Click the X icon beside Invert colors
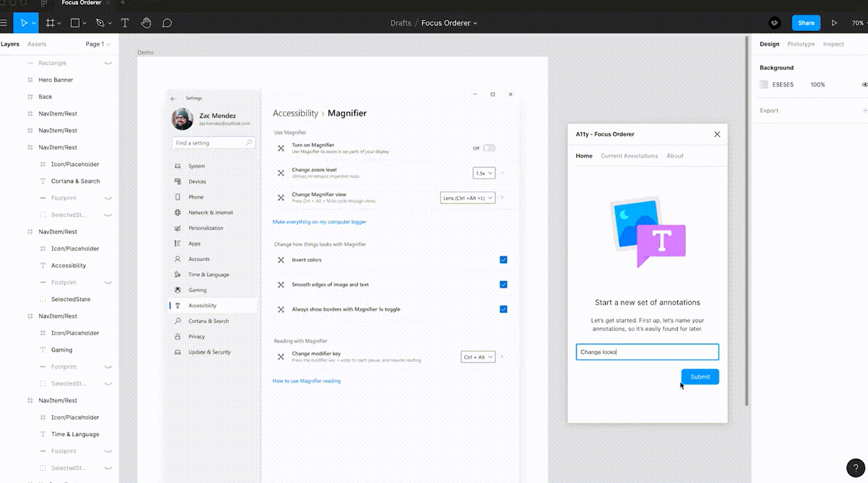This screenshot has width=868, height=483. click(281, 260)
